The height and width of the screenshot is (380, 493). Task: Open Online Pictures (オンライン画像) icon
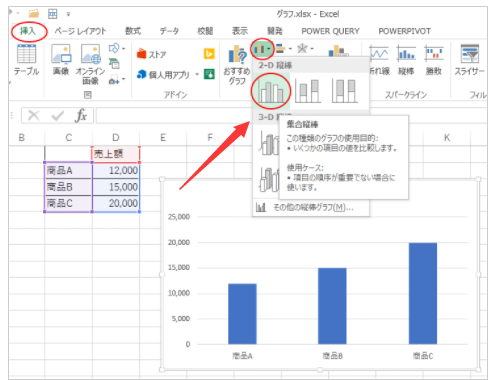[x=91, y=54]
